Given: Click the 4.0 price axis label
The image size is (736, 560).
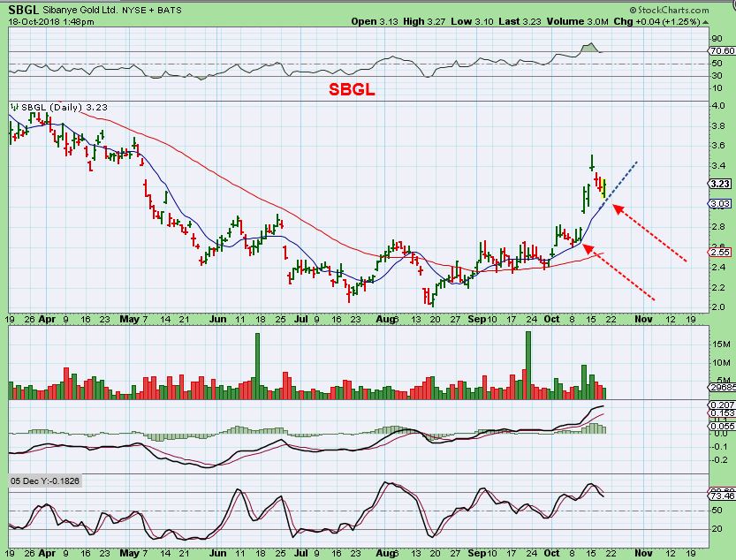Looking at the screenshot, I should [x=717, y=106].
